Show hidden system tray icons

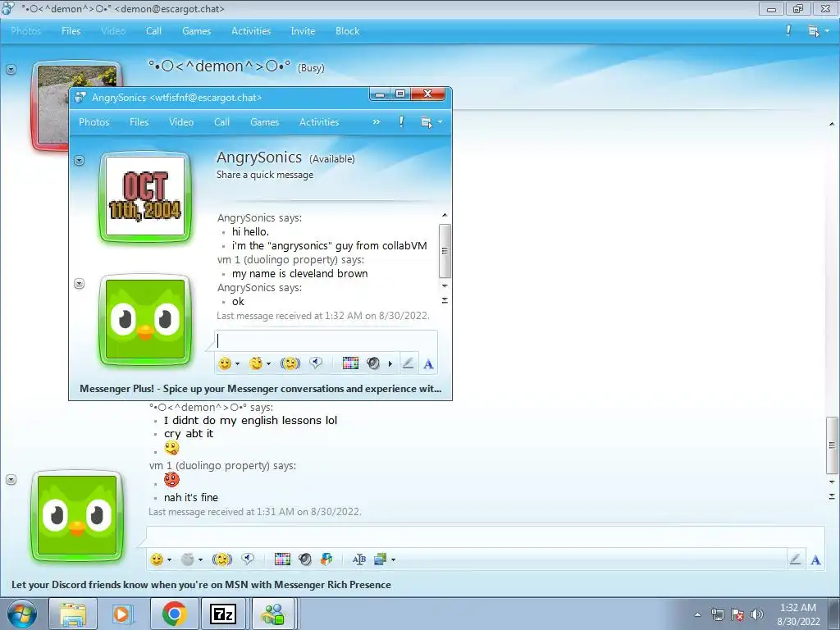697,614
